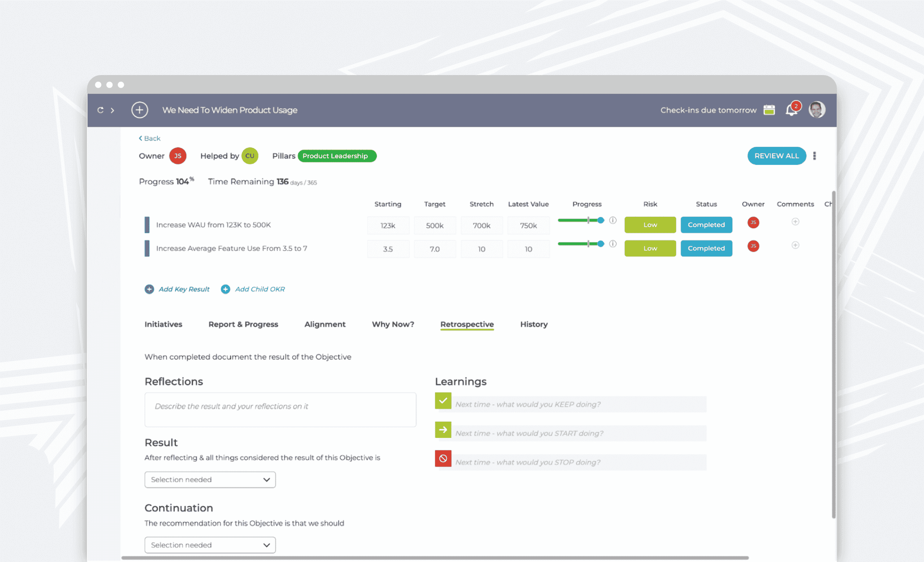Viewport: 924px width, 562px height.
Task: Click into the Reflections text box
Action: 280,409
